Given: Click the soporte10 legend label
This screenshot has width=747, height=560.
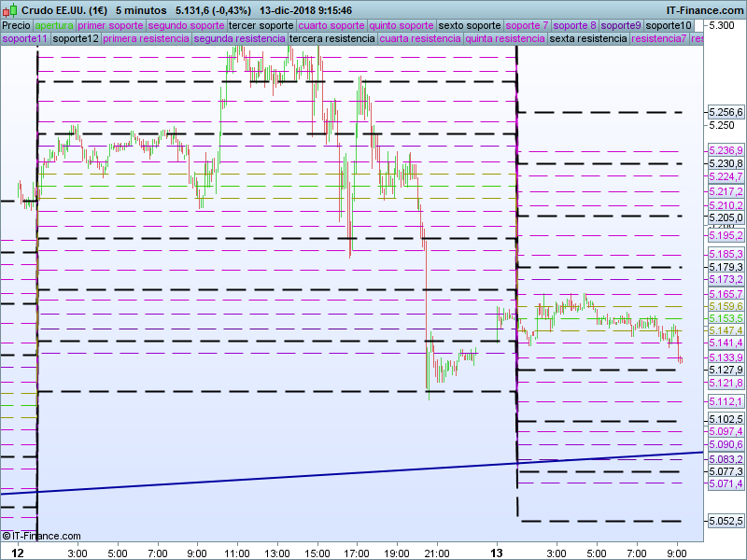Looking at the screenshot, I should tap(669, 26).
